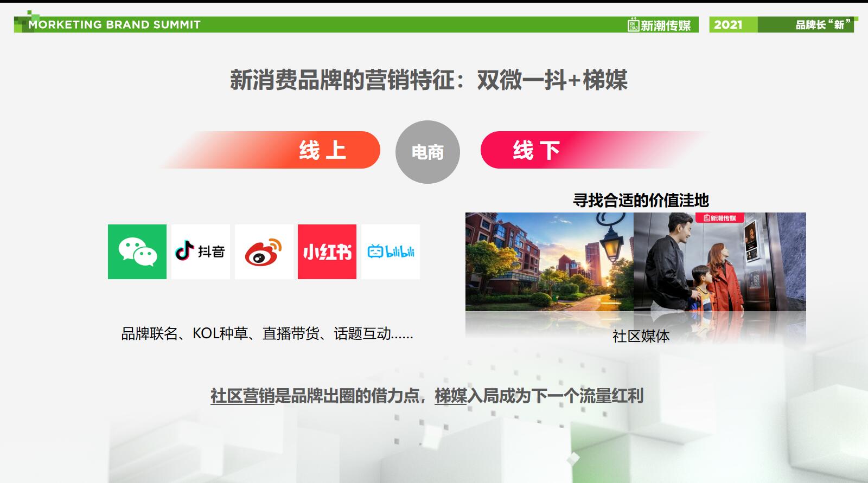This screenshot has width=868, height=483.
Task: Click the caption 社区媒体
Action: pos(641,336)
